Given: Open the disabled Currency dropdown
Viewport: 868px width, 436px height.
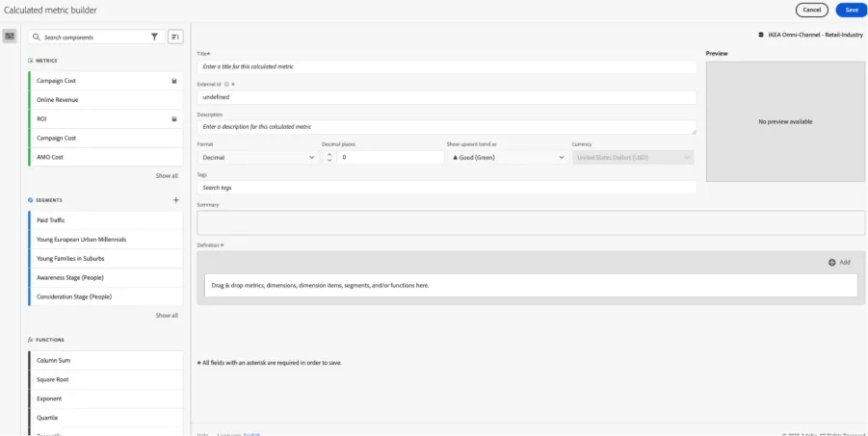Looking at the screenshot, I should click(633, 158).
